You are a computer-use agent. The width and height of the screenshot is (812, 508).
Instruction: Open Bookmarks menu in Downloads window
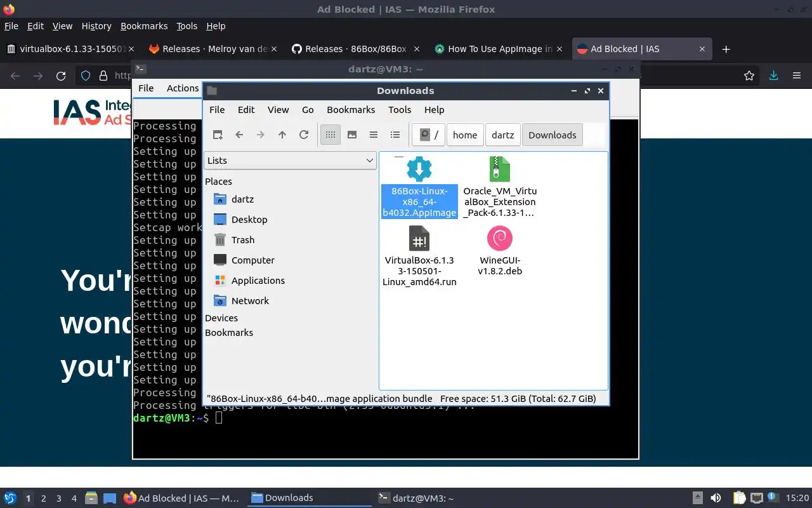point(351,110)
